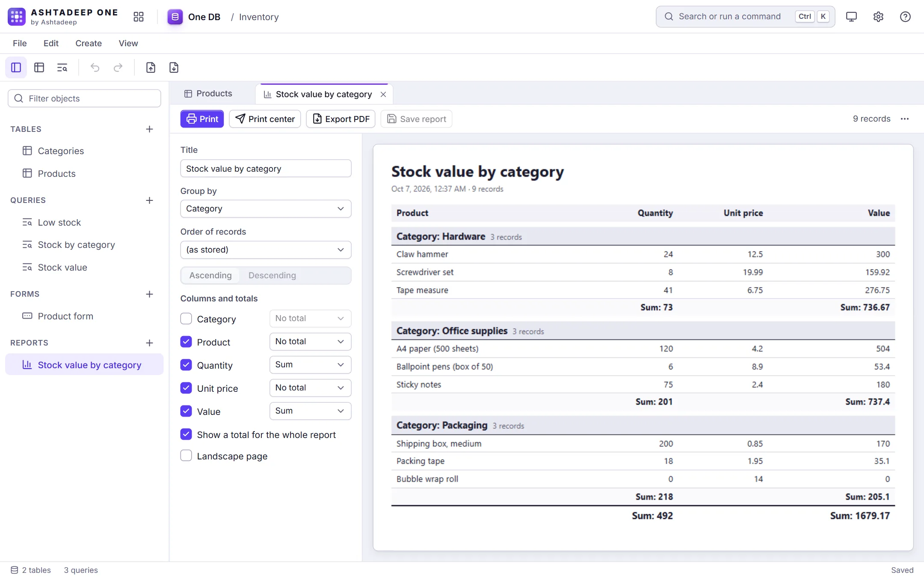Enable the Category column checkbox
This screenshot has height=578, width=924.
click(186, 319)
